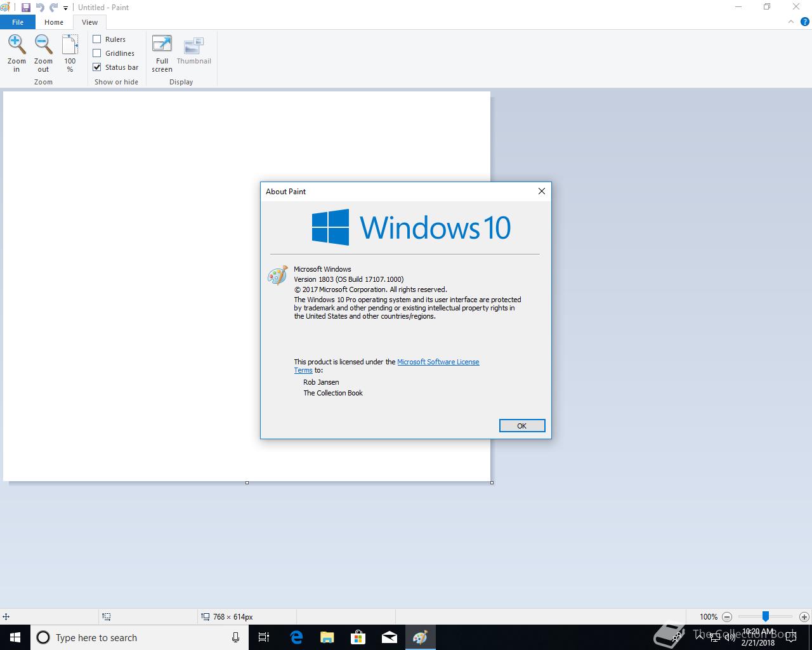The image size is (812, 650).
Task: Click the 100% zoom level text
Action: point(709,616)
